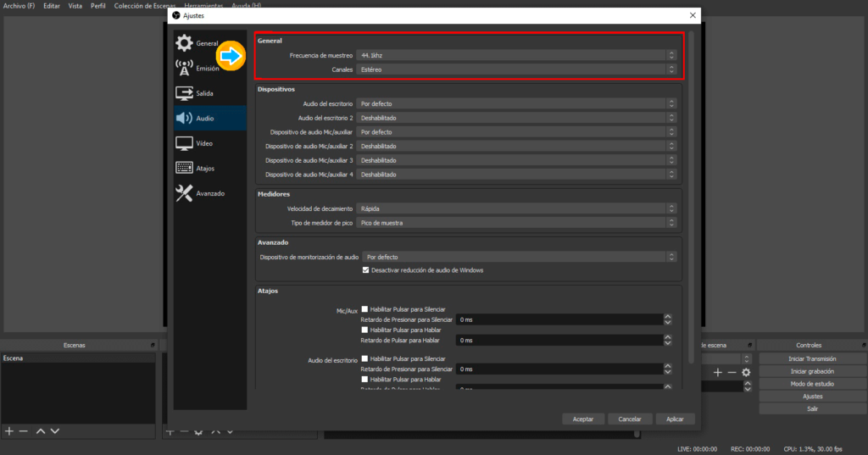This screenshot has height=455, width=868.
Task: Click the Mic/Aux Retardo de Presionar para Silenciar field
Action: pos(558,320)
